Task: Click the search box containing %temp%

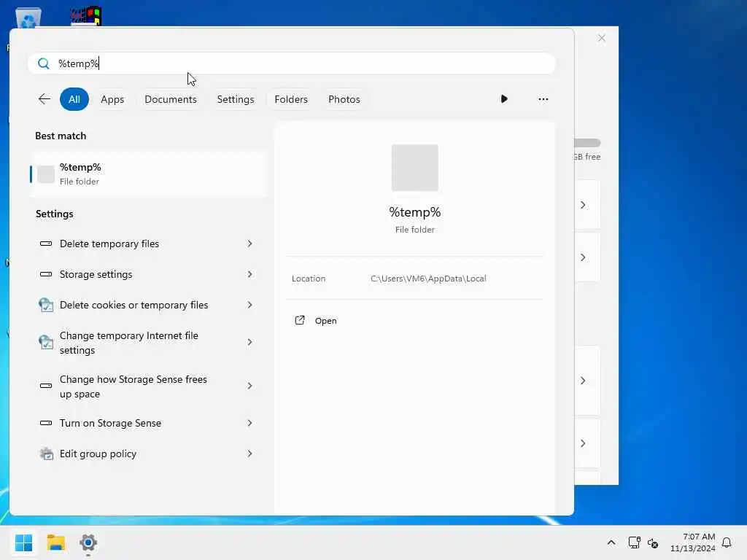Action: (x=292, y=63)
